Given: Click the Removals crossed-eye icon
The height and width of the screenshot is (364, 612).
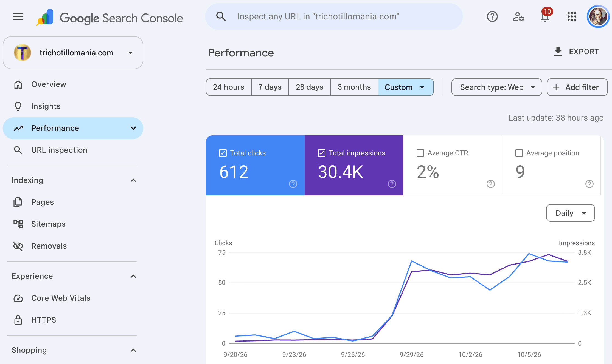Looking at the screenshot, I should pyautogui.click(x=18, y=246).
